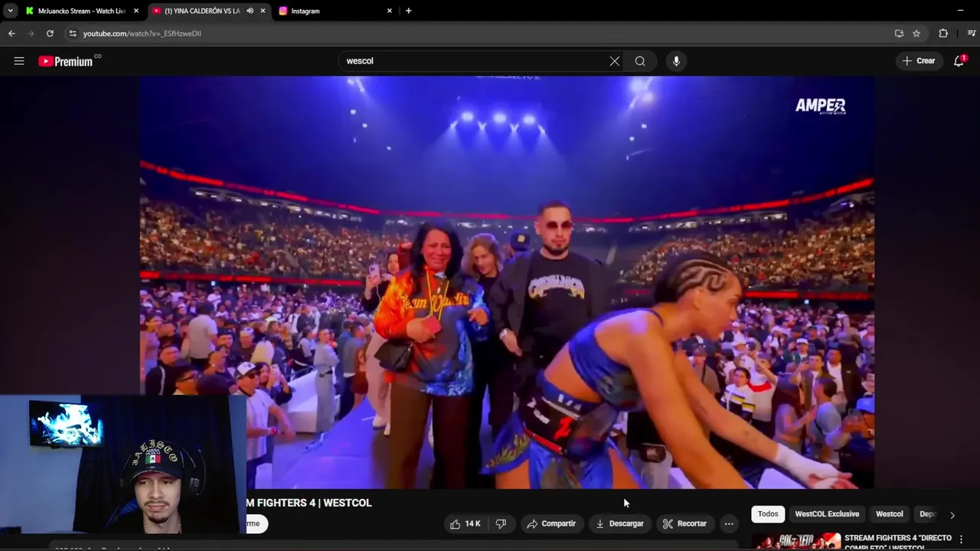This screenshot has height=551, width=980.
Task: Click the 14 K like count
Action: tap(472, 524)
